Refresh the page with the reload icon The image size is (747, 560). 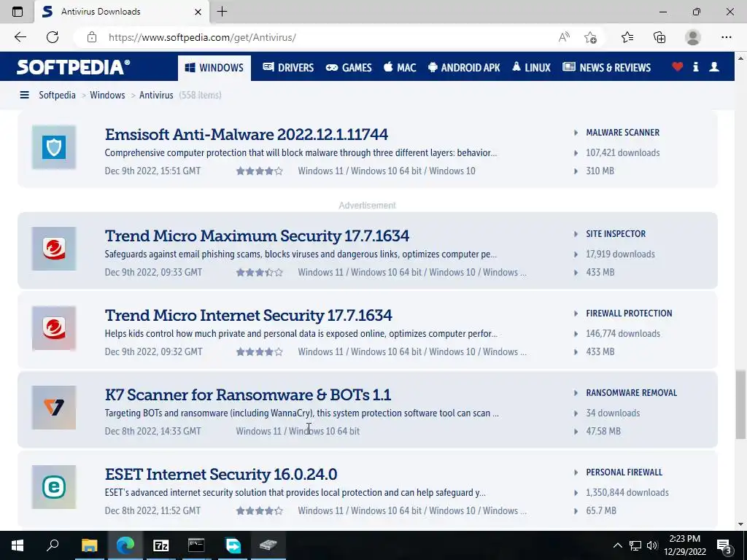(53, 37)
